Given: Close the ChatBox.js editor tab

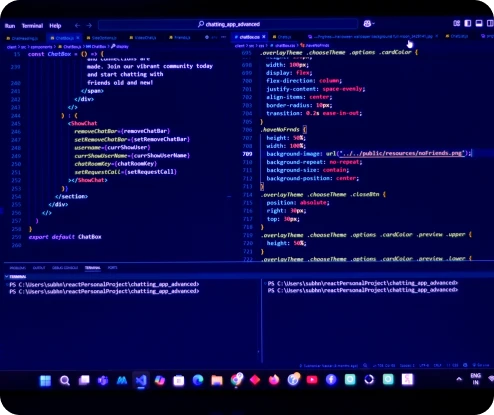Looking at the screenshot, I should tap(78, 38).
